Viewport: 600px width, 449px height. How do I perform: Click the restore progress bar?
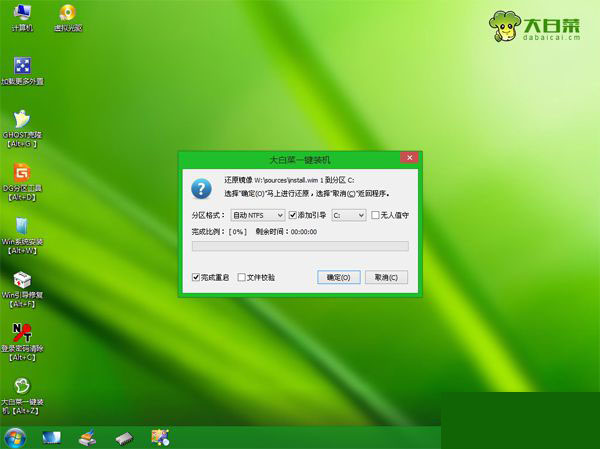tap(300, 246)
